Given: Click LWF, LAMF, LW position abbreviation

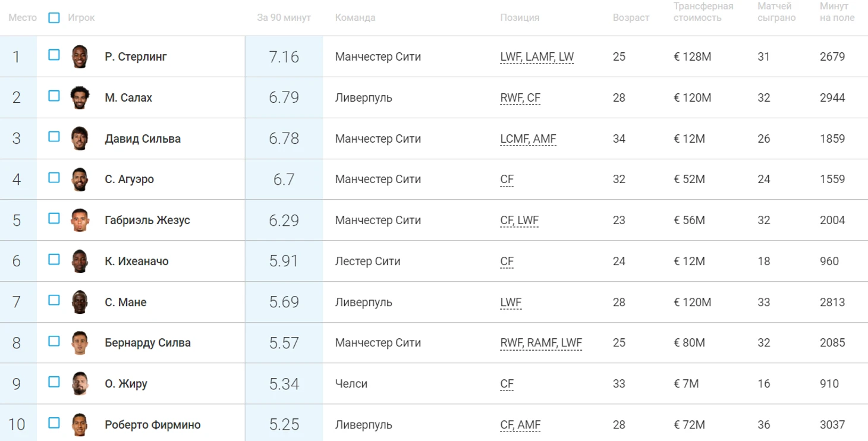Looking at the screenshot, I should point(537,58).
